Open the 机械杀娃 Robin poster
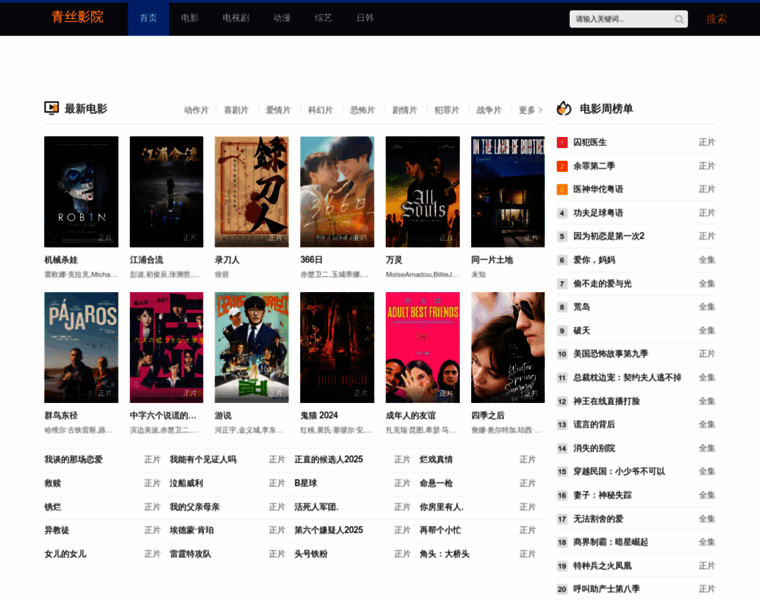 [81, 191]
